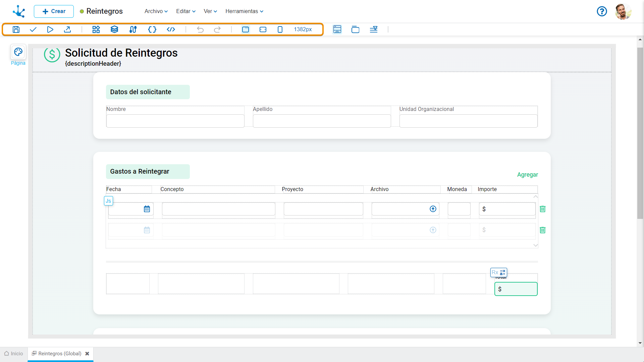Delete the second expense row trash icon
Viewport: 644px width, 362px height.
coord(543,230)
